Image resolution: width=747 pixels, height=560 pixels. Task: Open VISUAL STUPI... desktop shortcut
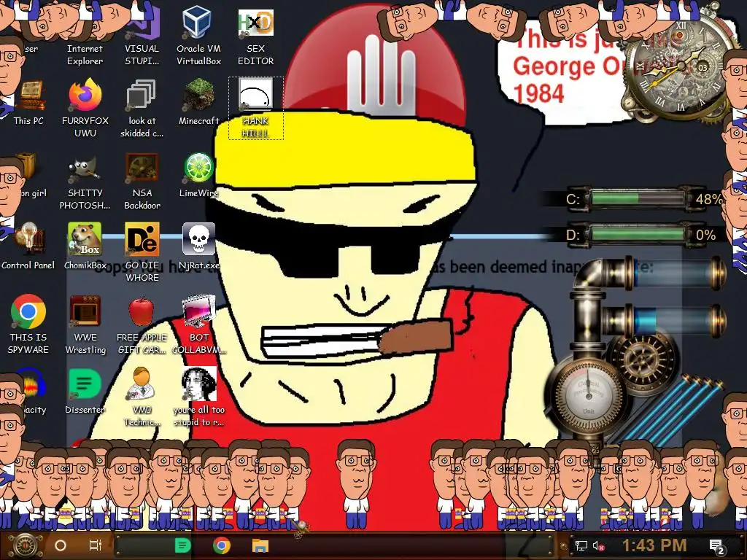pyautogui.click(x=142, y=36)
